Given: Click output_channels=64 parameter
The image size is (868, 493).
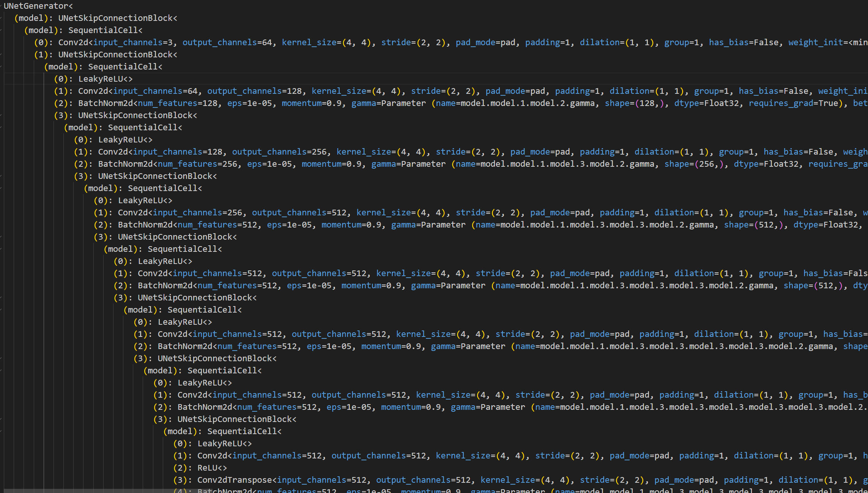Looking at the screenshot, I should point(227,43).
